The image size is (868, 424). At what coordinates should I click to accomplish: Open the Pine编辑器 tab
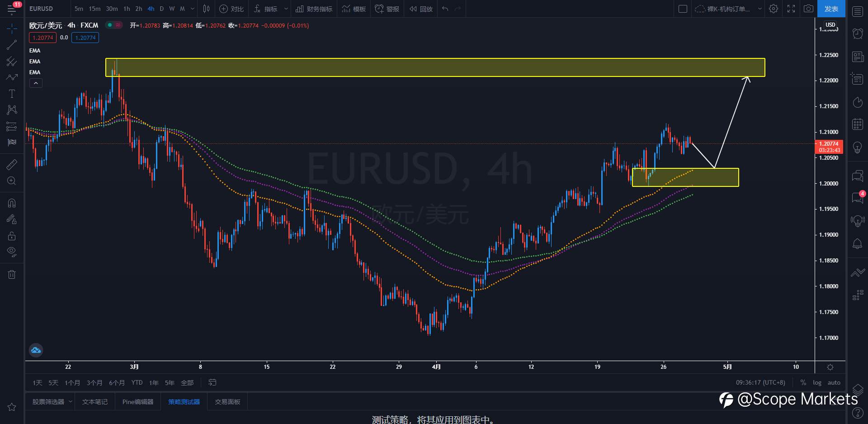[x=138, y=402]
